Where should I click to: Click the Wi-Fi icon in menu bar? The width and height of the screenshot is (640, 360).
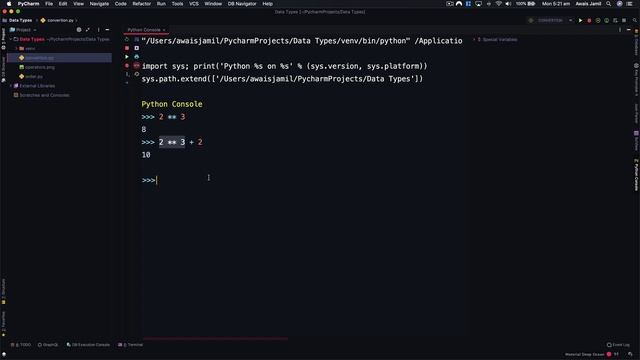[x=498, y=4]
